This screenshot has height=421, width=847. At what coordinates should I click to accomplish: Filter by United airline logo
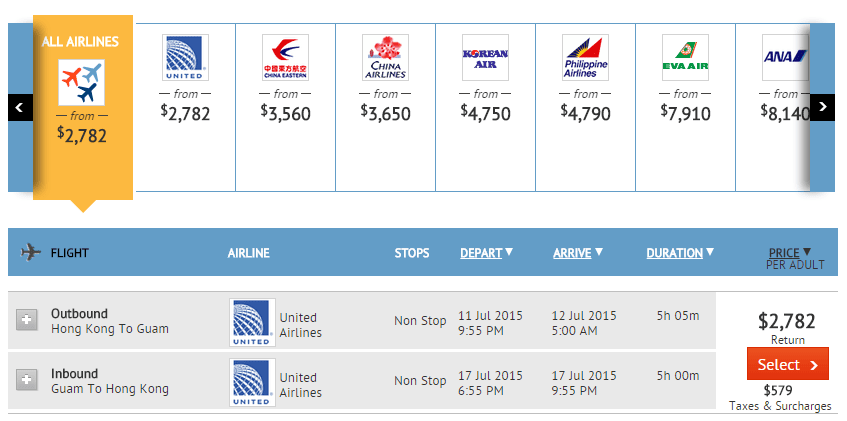[x=185, y=58]
